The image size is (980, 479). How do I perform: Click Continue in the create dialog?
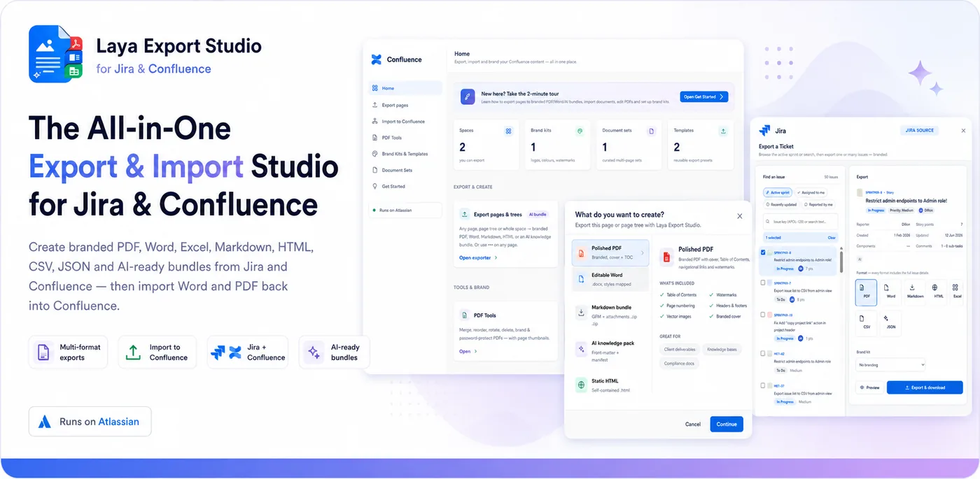[x=727, y=424]
